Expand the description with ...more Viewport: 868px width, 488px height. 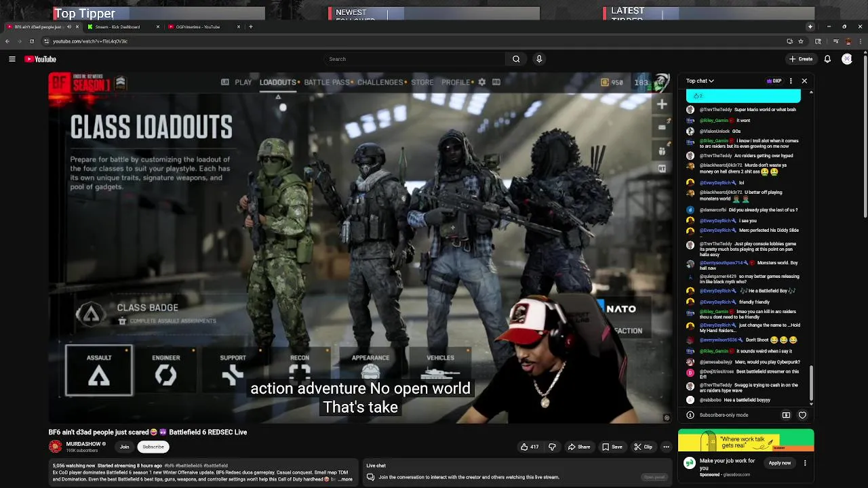point(344,479)
